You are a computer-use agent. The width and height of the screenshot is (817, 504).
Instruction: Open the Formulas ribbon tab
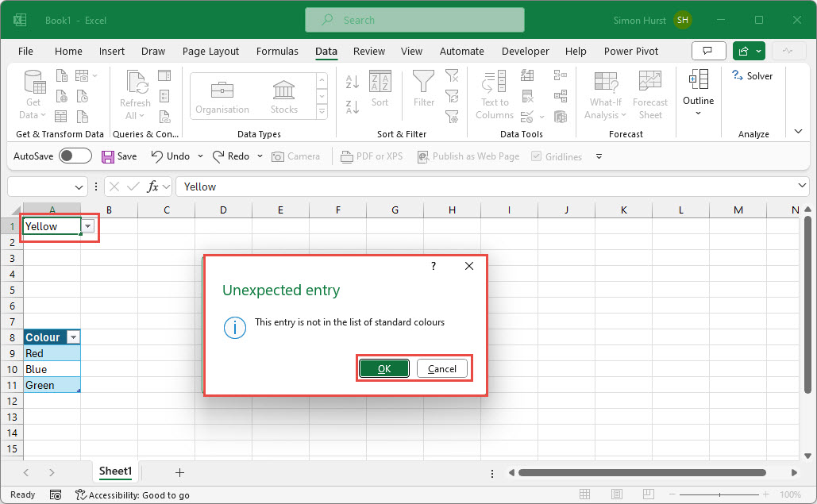(277, 51)
